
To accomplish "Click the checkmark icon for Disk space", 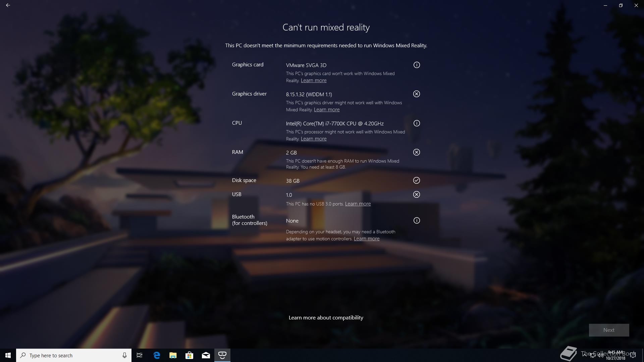I will [x=416, y=181].
